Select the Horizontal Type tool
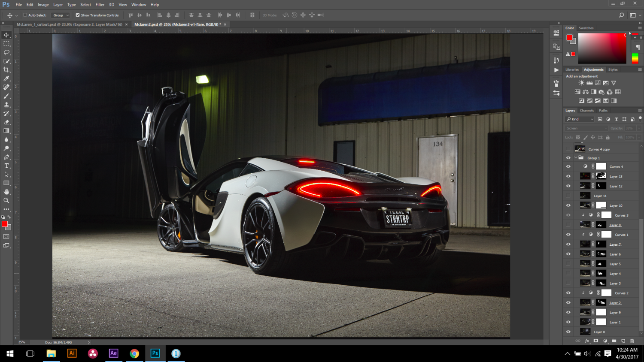Image resolution: width=644 pixels, height=362 pixels. click(x=6, y=166)
